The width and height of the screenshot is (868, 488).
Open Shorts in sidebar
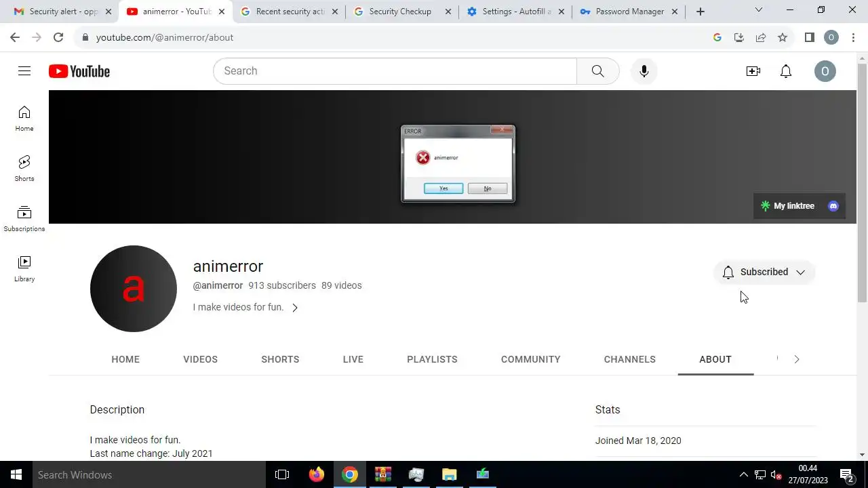pos(24,169)
